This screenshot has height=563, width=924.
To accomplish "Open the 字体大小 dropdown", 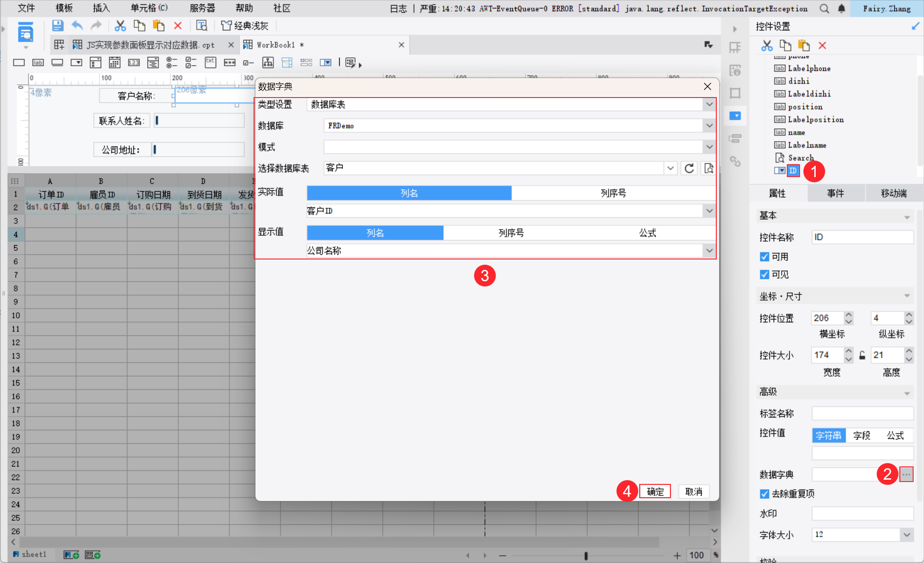I will click(x=906, y=535).
